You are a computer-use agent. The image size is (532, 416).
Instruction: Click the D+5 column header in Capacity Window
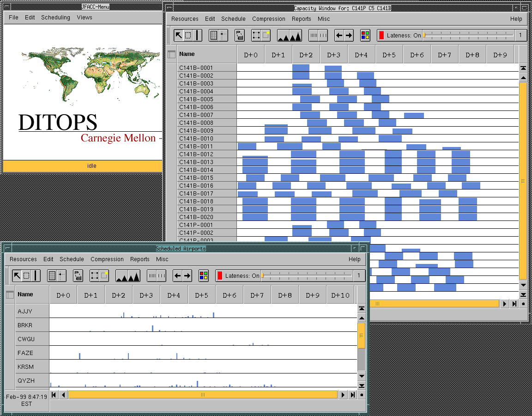click(x=389, y=55)
